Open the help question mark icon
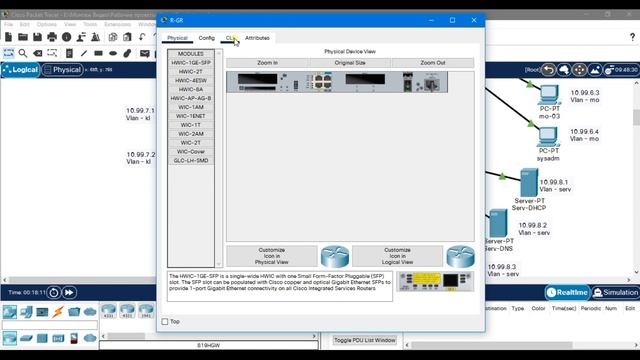This screenshot has height=360, width=640. click(632, 37)
